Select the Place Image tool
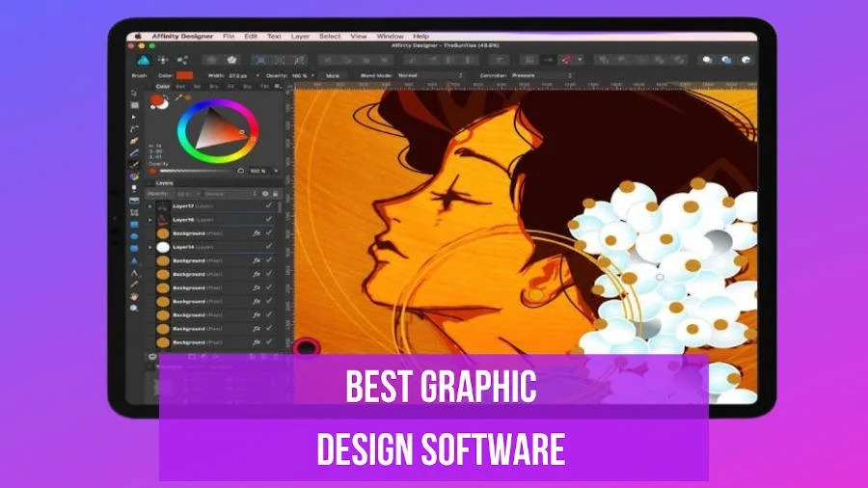 click(x=134, y=201)
